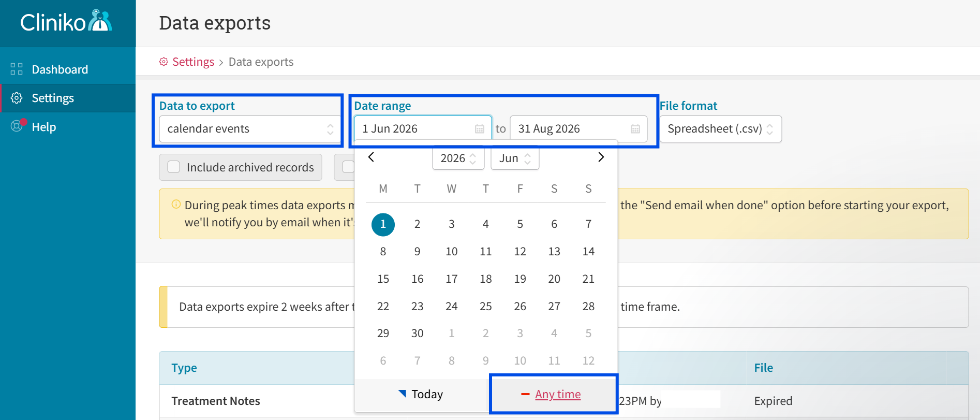Click the Type column header

tap(184, 368)
